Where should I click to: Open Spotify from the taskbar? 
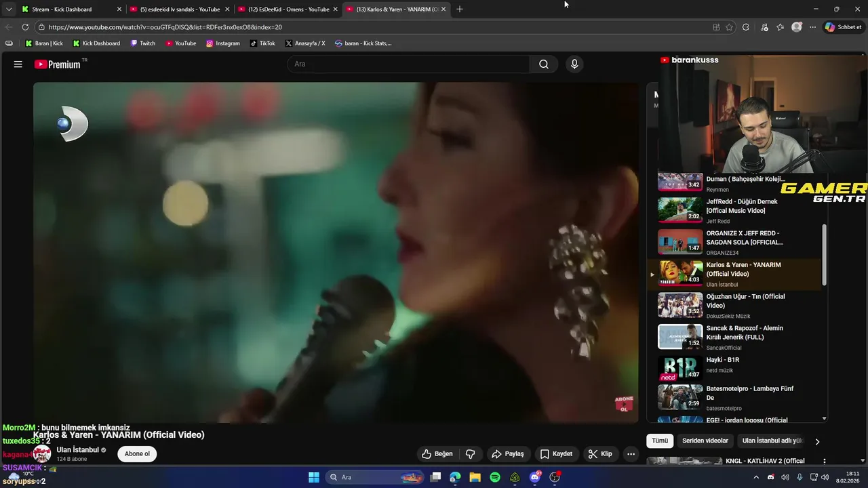pos(495,477)
